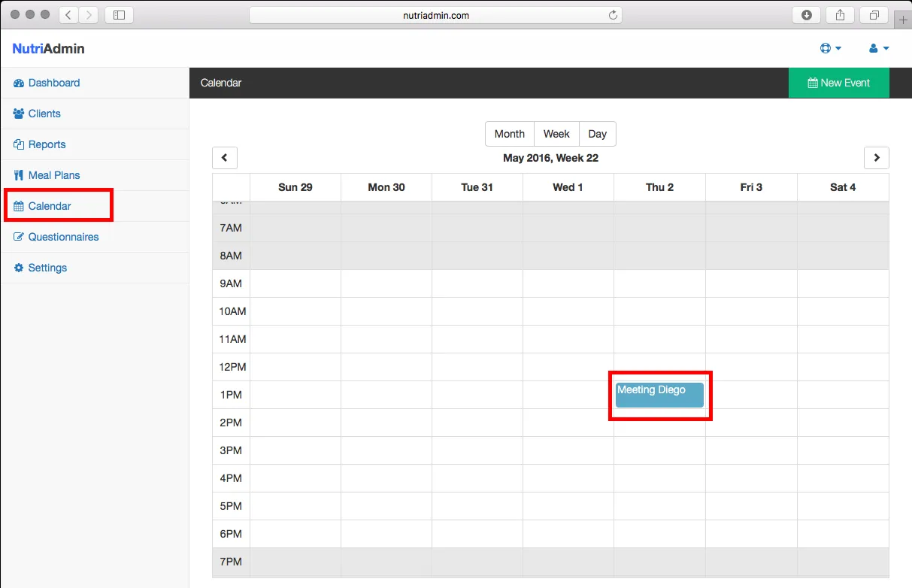Switch calendar to Day view
The image size is (912, 588).
coord(597,134)
